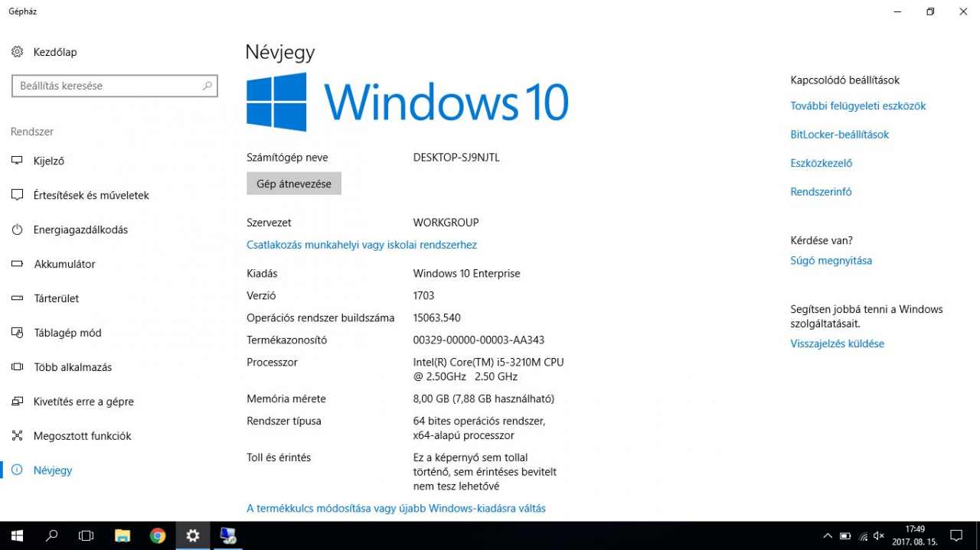Click the Tárterület storage icon
Viewport: 980px width, 550px height.
pyautogui.click(x=18, y=298)
